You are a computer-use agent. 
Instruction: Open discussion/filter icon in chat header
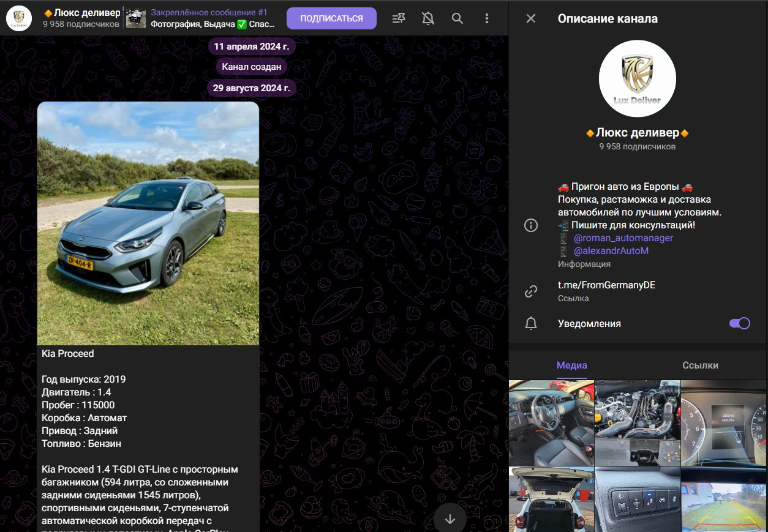click(399, 18)
